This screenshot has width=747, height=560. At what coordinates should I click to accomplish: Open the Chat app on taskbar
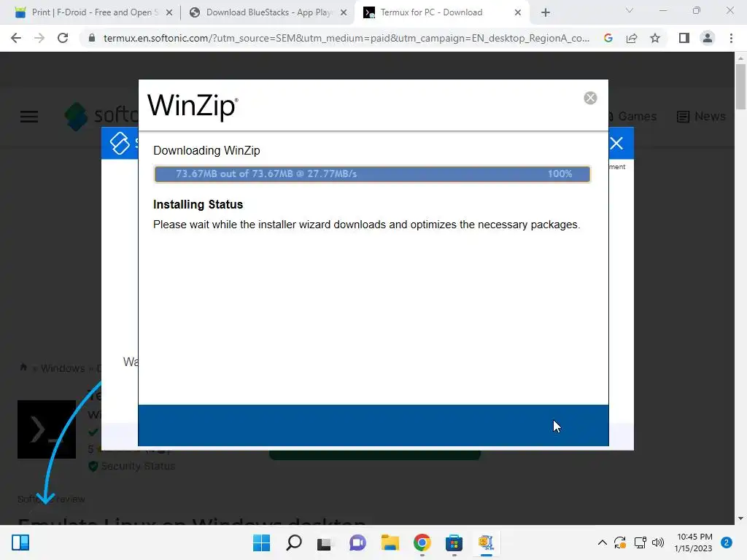[357, 542]
